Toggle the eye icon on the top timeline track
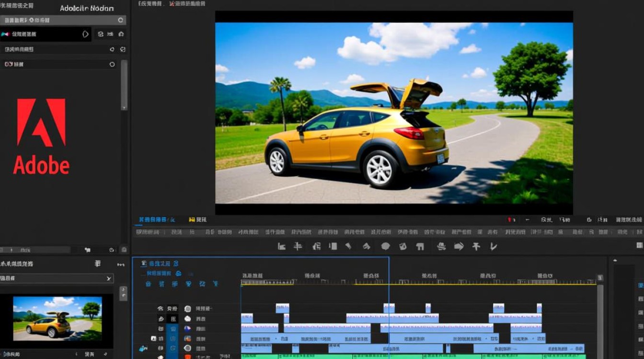Viewport: 644px width, 359px height. 161,309
